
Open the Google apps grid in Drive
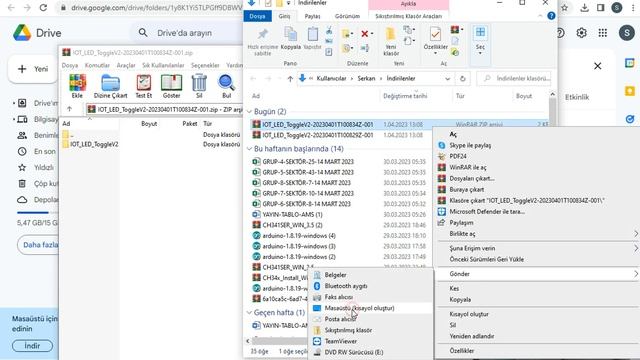[x=603, y=33]
